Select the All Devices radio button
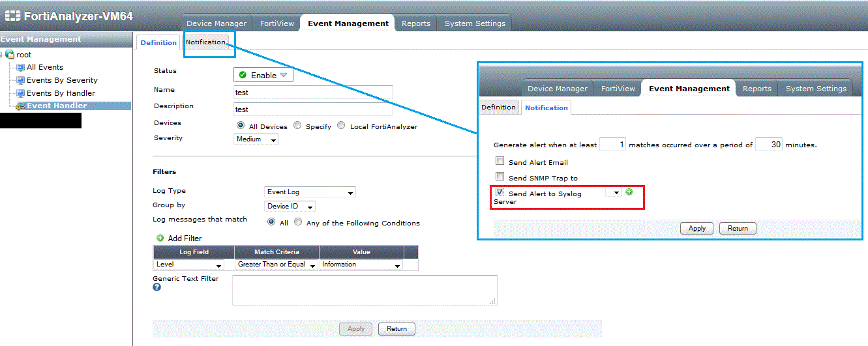The image size is (868, 346). click(x=241, y=126)
